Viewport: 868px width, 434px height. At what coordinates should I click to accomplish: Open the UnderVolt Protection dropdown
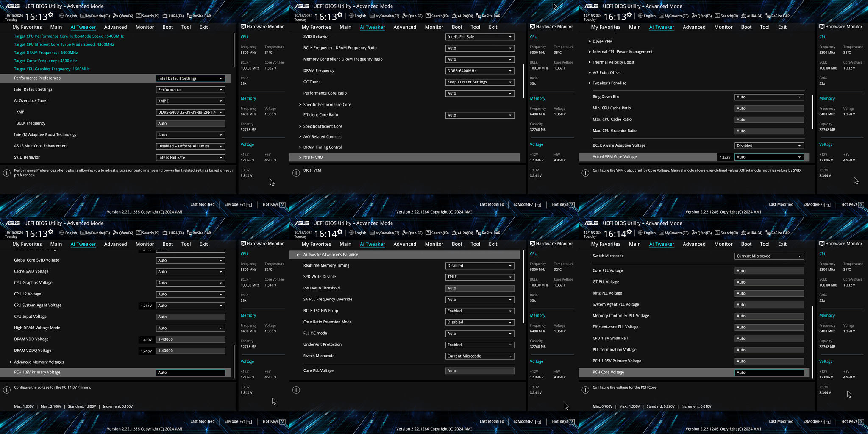tap(480, 345)
